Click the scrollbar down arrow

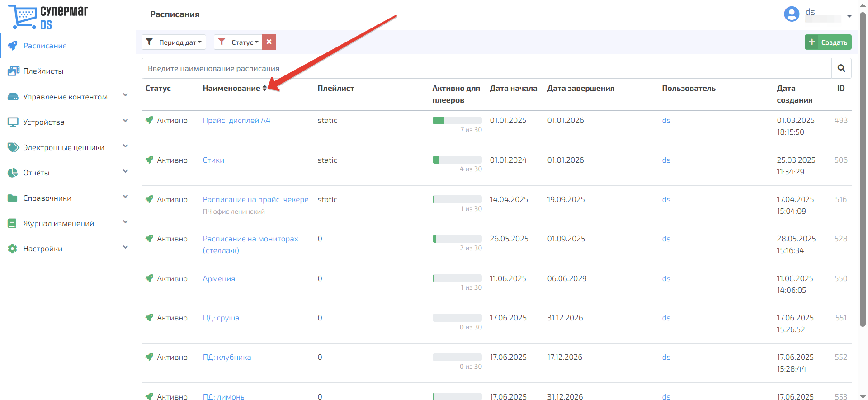863,396
